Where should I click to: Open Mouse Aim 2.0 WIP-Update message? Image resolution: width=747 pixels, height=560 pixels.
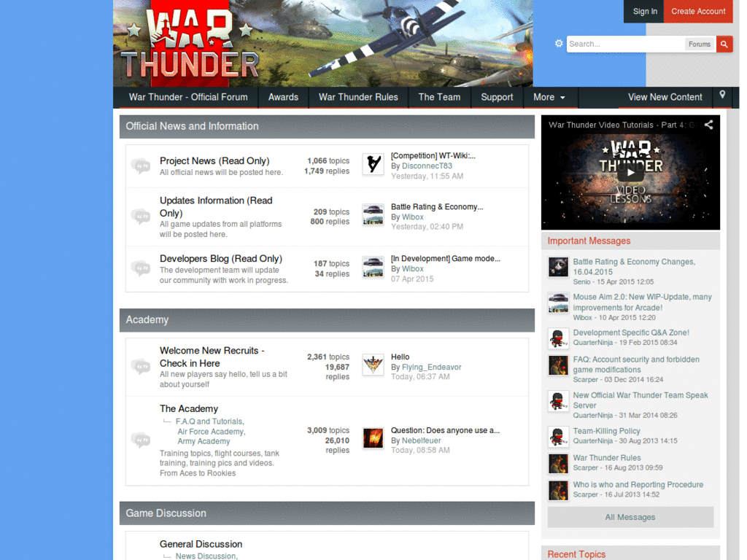coord(642,303)
